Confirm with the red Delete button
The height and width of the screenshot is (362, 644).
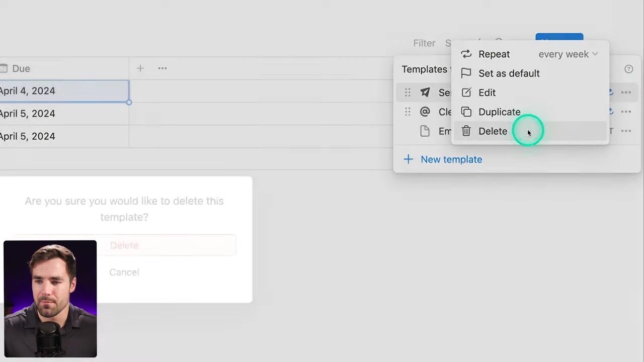124,245
